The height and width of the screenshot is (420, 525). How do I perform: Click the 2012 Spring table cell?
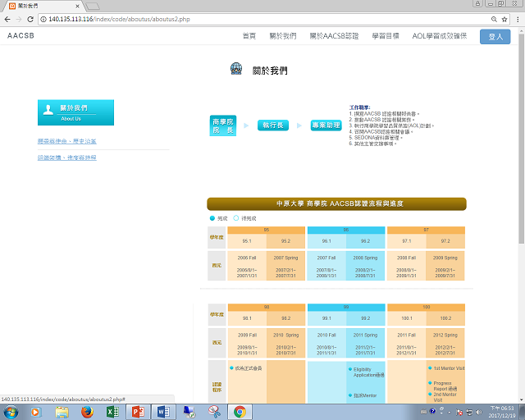[445, 343]
